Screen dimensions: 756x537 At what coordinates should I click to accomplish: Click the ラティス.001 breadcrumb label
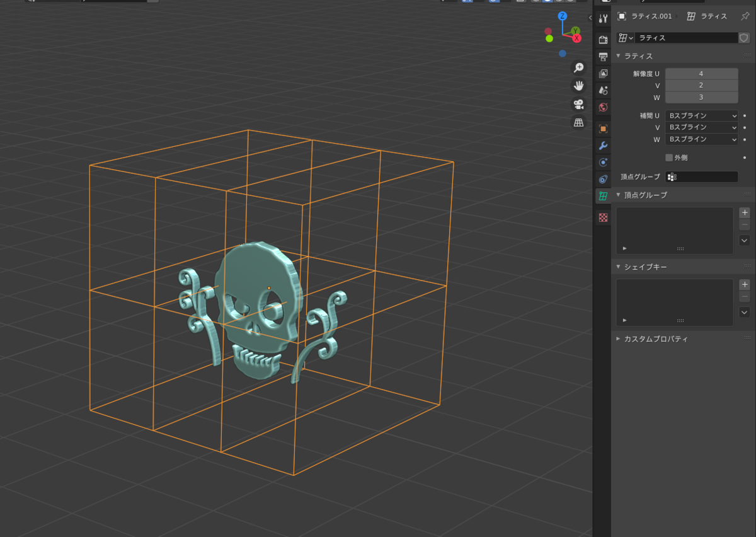(x=651, y=16)
